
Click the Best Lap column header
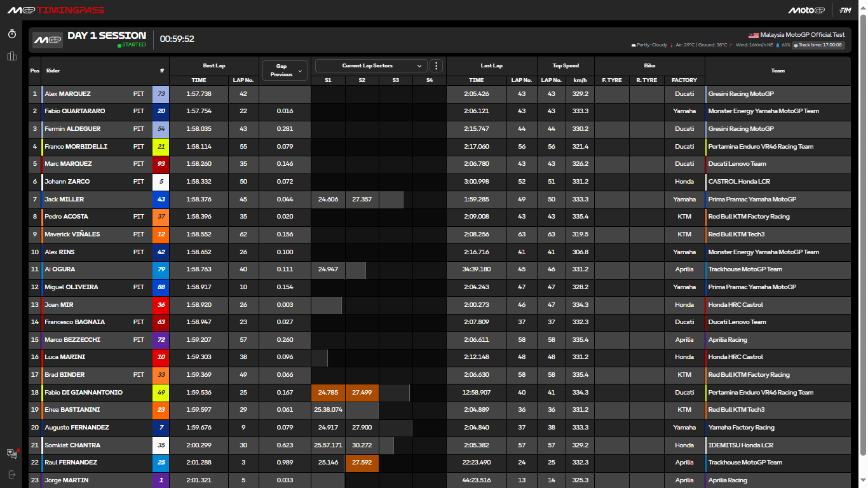point(214,65)
